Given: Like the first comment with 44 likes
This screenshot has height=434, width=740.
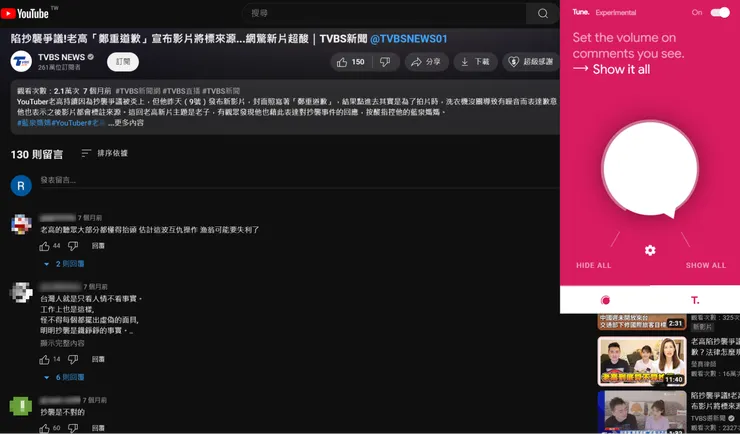Looking at the screenshot, I should 45,246.
